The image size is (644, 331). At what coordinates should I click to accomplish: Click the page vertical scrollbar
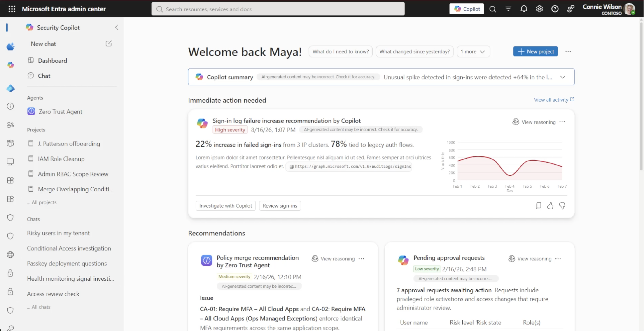pyautogui.click(x=641, y=96)
